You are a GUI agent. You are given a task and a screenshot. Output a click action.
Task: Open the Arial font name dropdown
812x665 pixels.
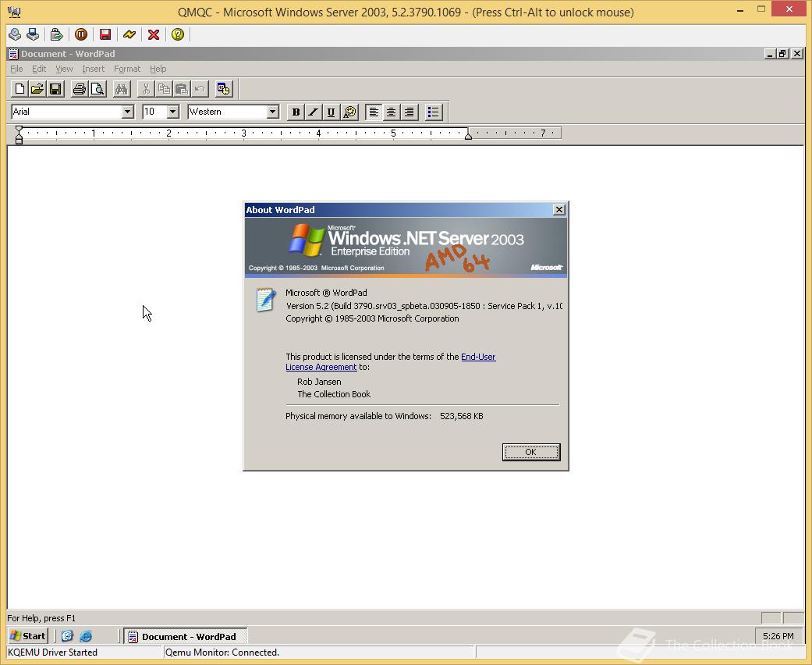tap(127, 112)
